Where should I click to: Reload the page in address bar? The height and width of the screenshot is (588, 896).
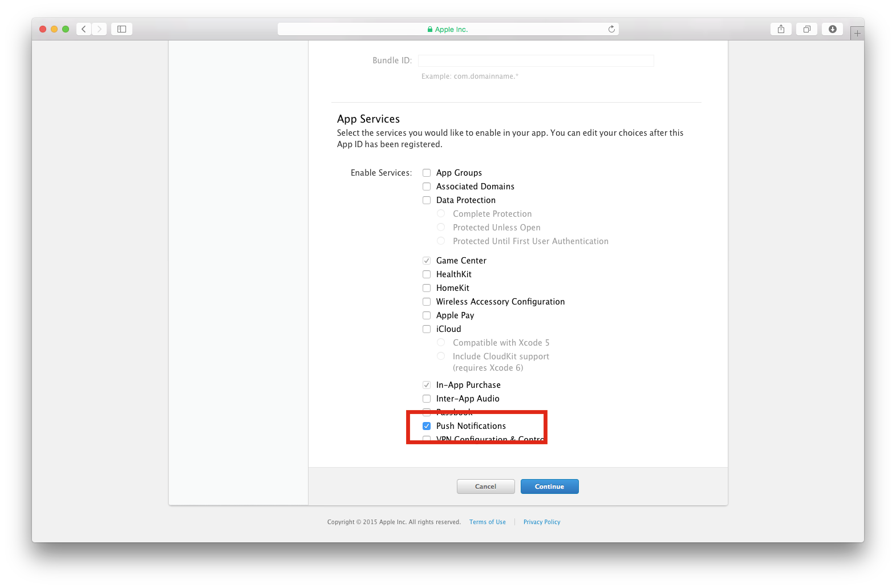[x=611, y=29]
